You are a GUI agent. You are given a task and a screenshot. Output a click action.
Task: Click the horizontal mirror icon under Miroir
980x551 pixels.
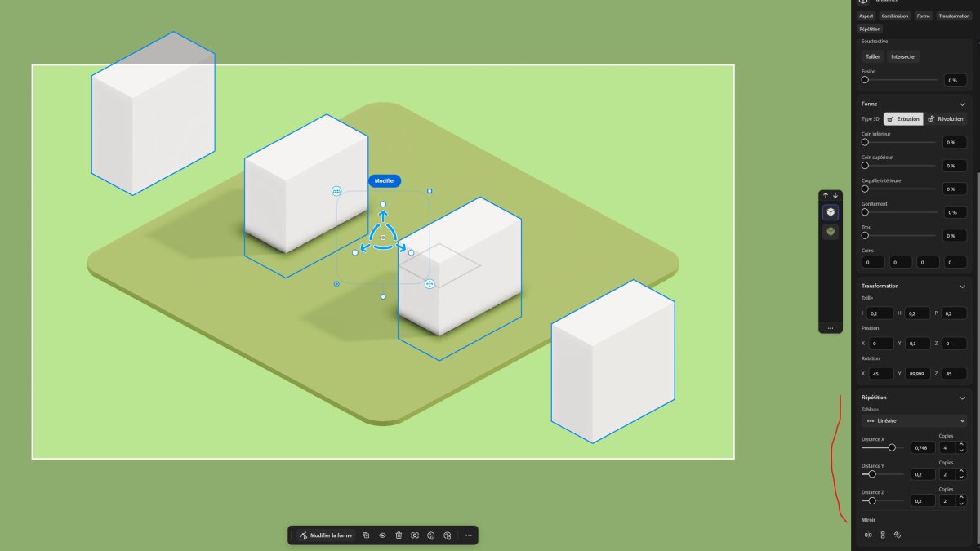868,535
